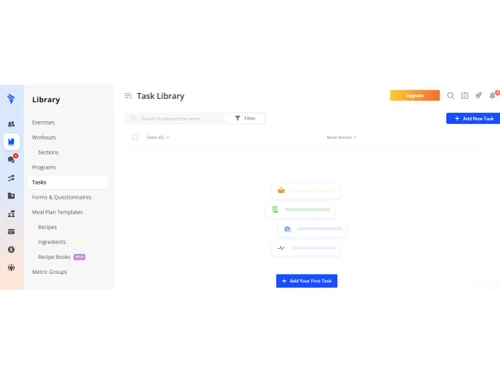Open Recipe Books in Library menu
500x375 pixels.
54,257
